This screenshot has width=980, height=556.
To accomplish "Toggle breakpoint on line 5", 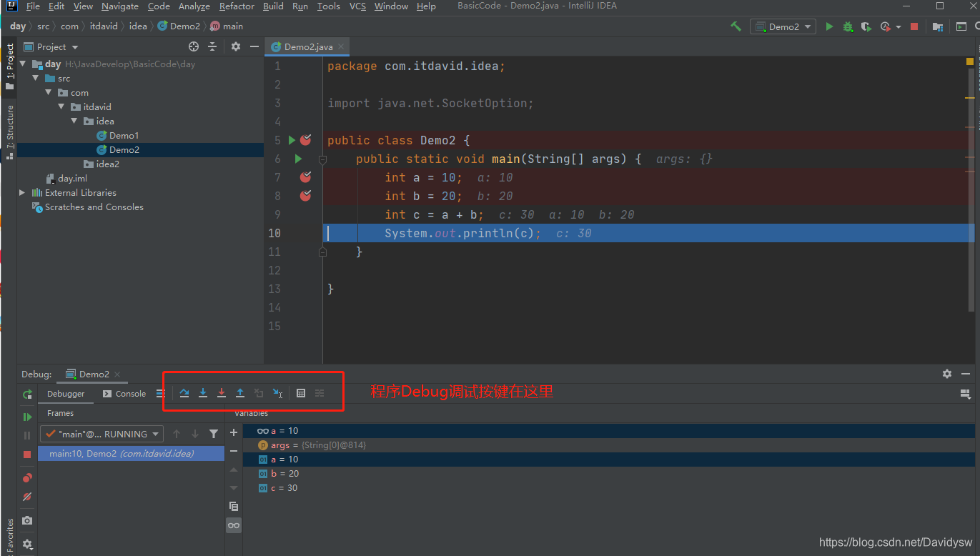I will pyautogui.click(x=306, y=140).
